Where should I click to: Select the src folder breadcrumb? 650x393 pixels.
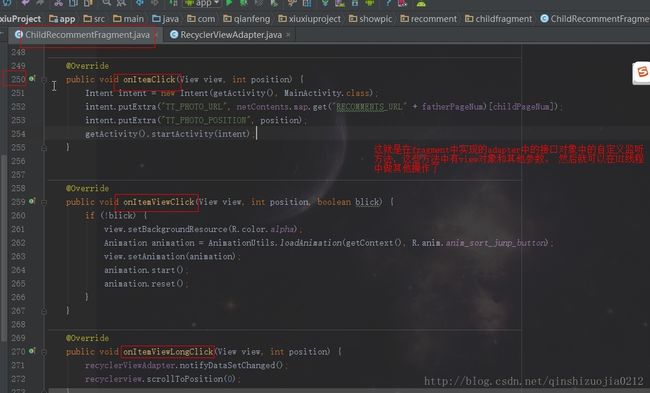point(94,19)
